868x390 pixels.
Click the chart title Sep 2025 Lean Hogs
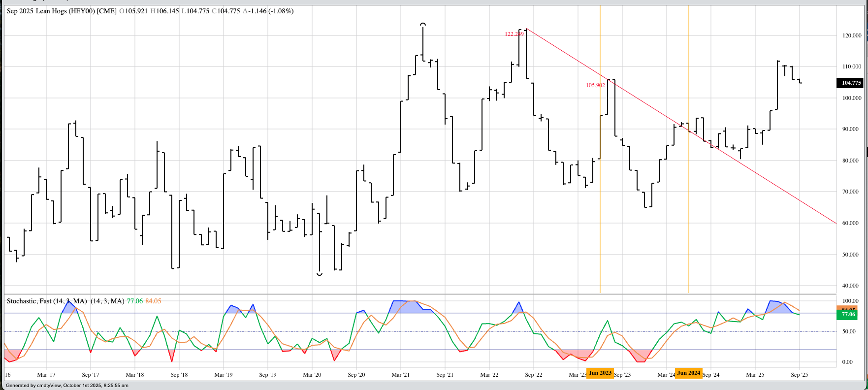[x=62, y=11]
